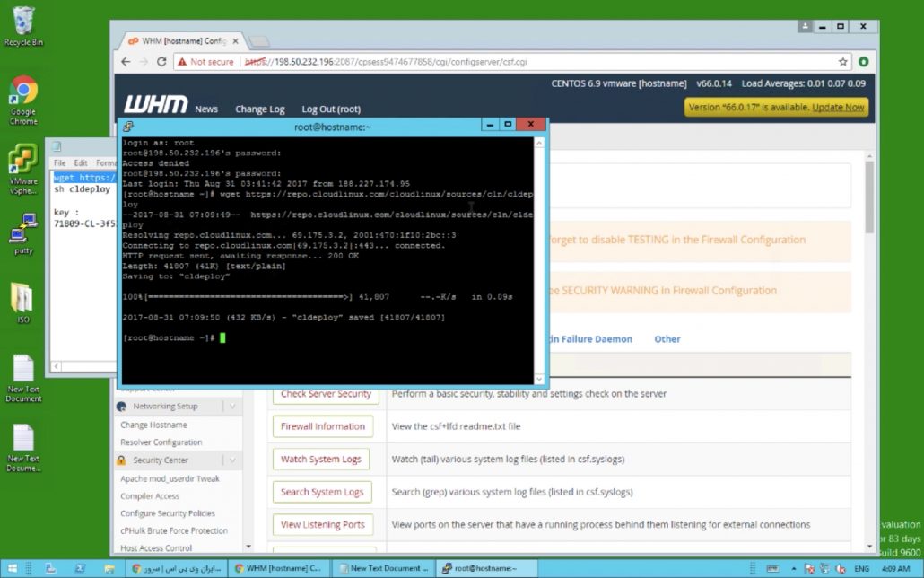This screenshot has height=578, width=924.
Task: Collapse the Networking Setup section
Action: point(232,407)
